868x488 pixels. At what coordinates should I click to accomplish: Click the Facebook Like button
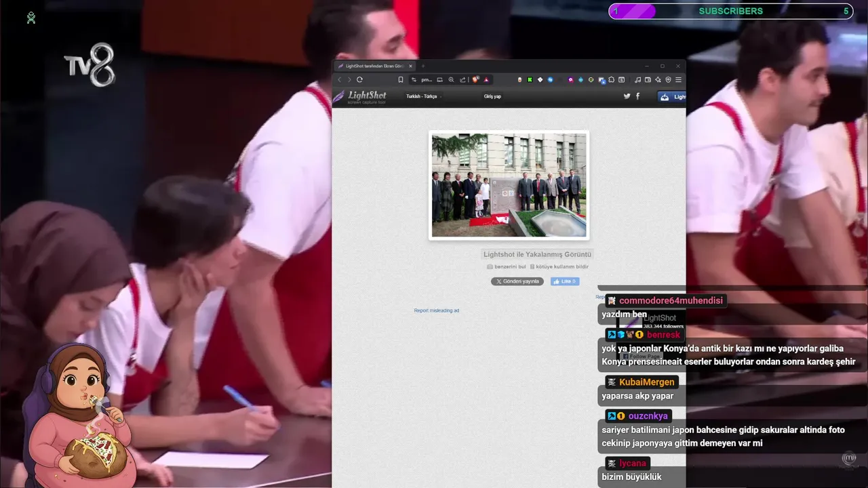565,281
